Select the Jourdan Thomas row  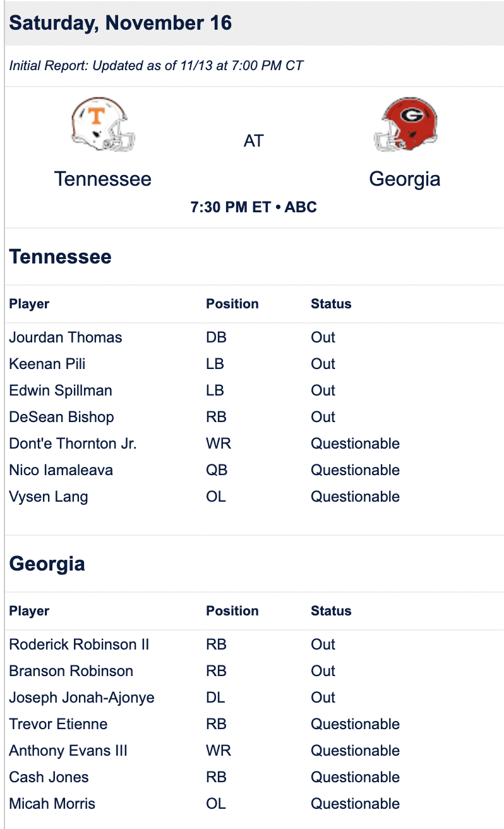pyautogui.click(x=254, y=337)
